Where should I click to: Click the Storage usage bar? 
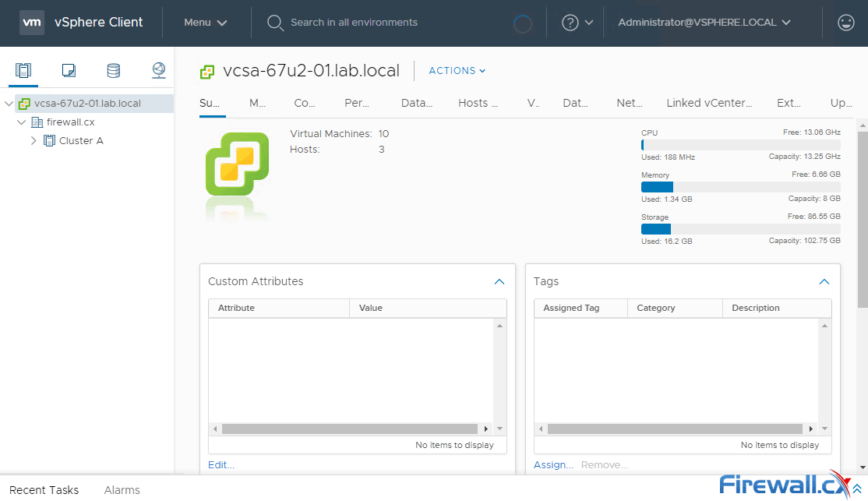(x=741, y=229)
